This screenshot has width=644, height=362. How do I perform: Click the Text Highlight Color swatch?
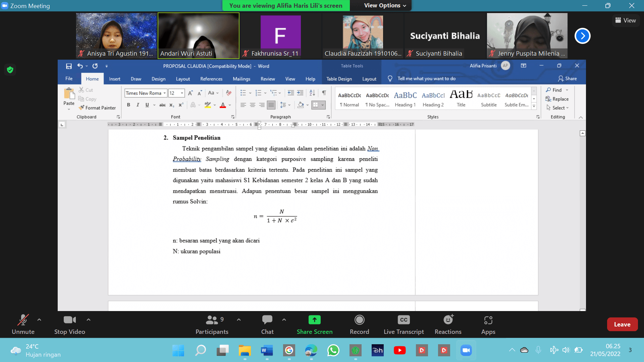coord(208,105)
